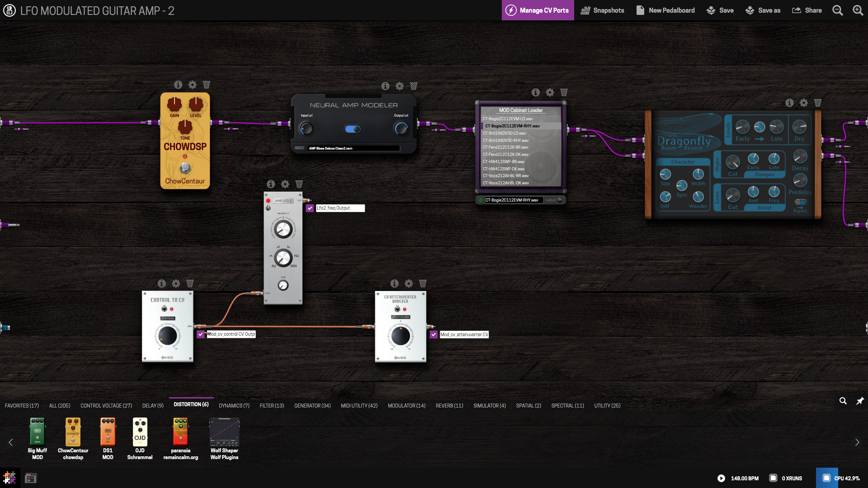868x488 pixels.
Task: Pin the plugin browser bar
Action: coord(860,401)
